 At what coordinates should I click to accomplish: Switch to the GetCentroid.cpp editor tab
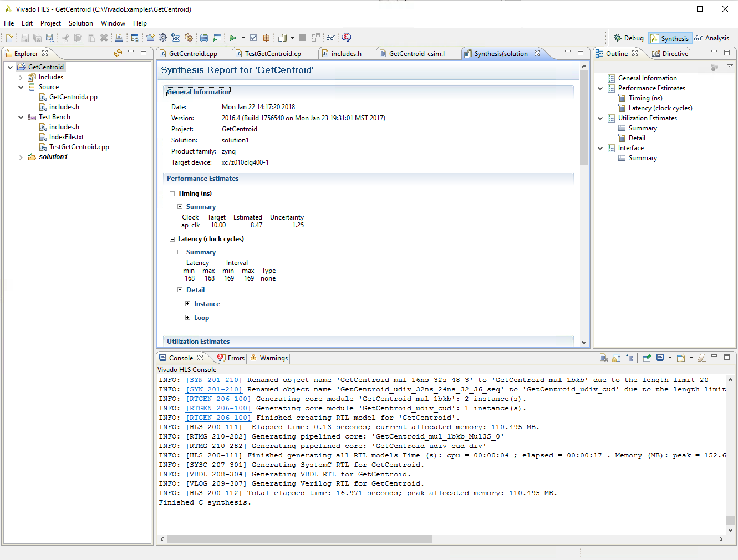point(193,54)
